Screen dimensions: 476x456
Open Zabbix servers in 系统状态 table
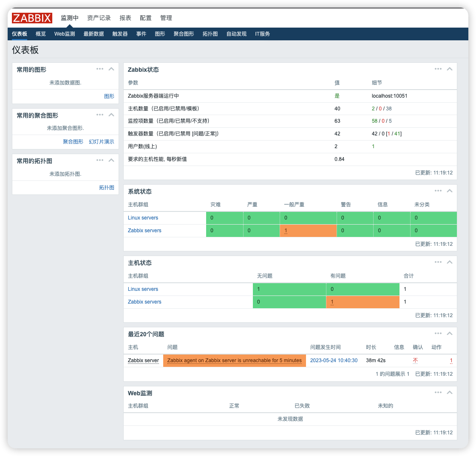pos(144,231)
